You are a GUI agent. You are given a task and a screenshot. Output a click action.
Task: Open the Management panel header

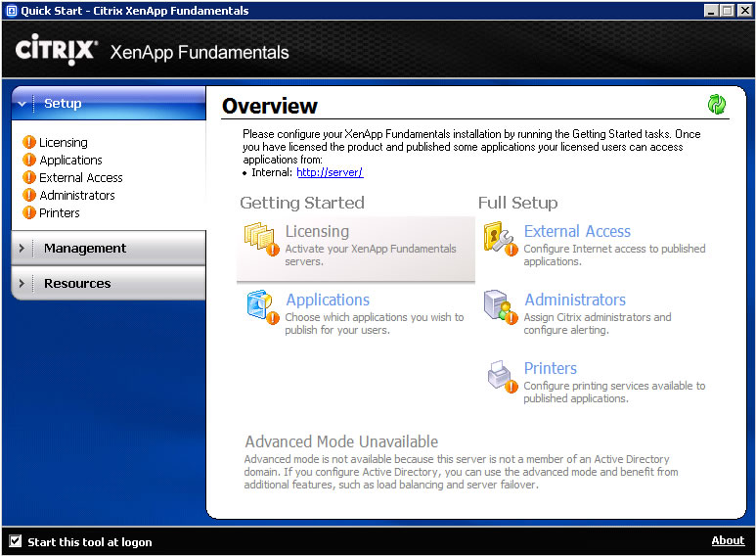(x=109, y=248)
